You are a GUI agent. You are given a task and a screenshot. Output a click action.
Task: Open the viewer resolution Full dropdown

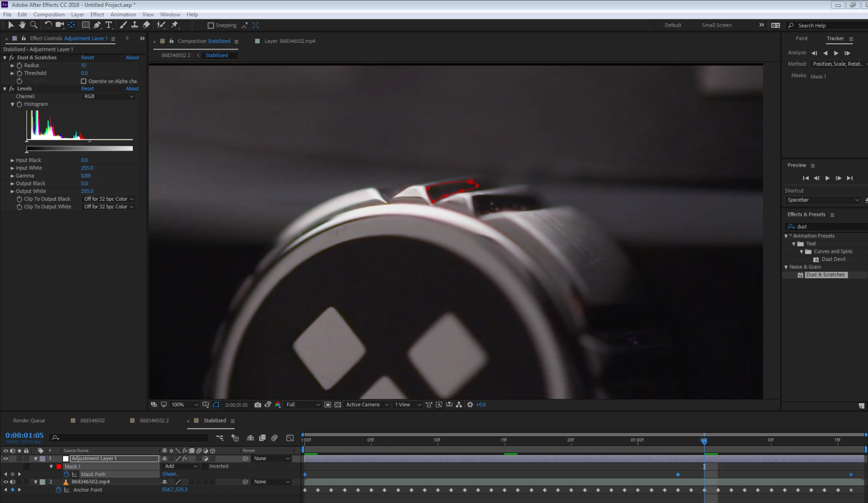coord(303,405)
